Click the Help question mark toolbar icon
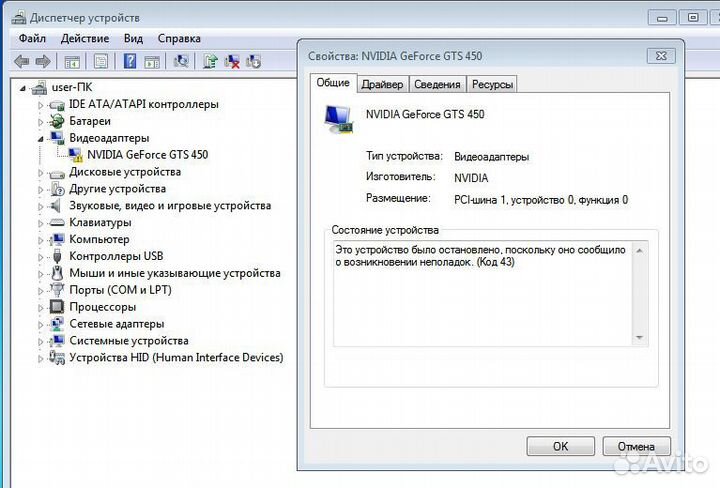Screen dimensions: 720x488 pos(130,61)
